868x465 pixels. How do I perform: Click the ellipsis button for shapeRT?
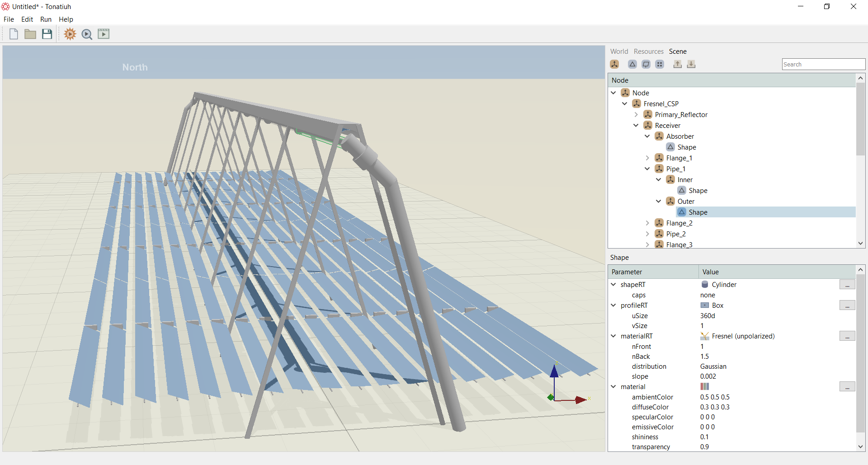point(847,285)
